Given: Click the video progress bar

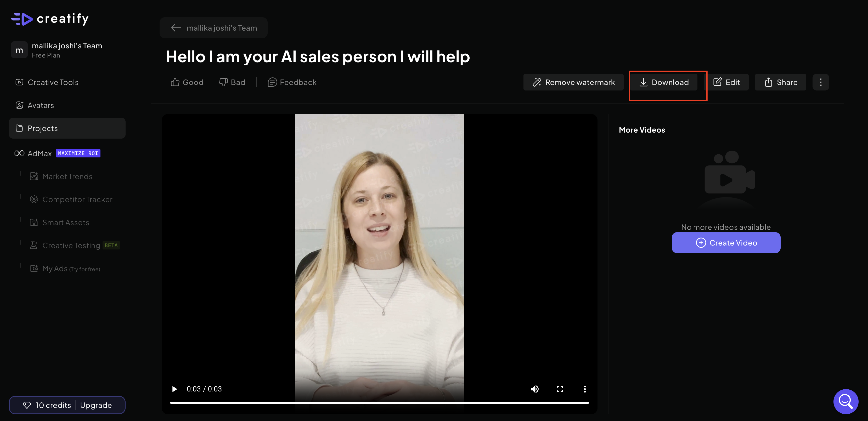Looking at the screenshot, I should (379, 402).
